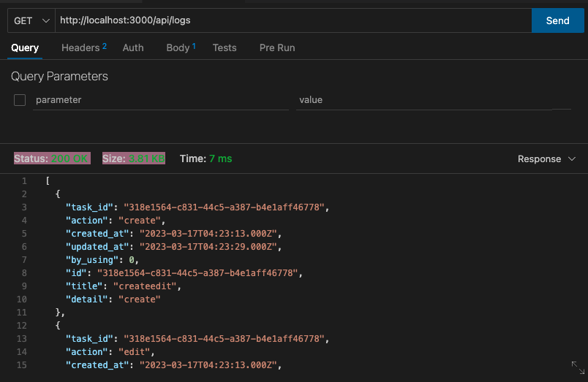This screenshot has width=588, height=382.
Task: Click the Time: 7 ms label
Action: 206,158
